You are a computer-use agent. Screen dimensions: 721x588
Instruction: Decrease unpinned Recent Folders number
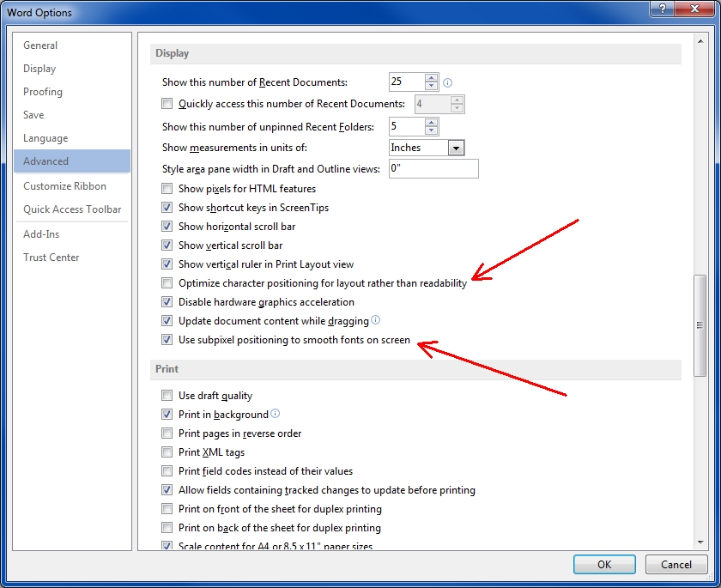[x=431, y=130]
